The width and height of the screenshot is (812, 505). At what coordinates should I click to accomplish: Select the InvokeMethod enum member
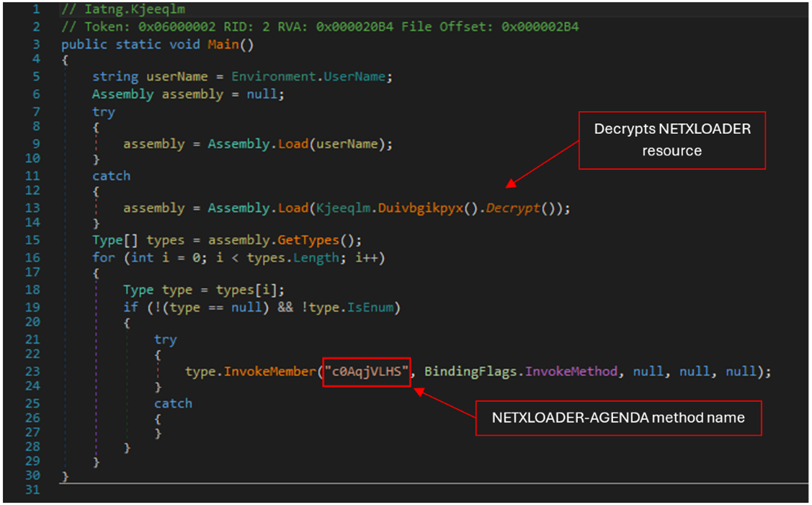click(x=571, y=372)
